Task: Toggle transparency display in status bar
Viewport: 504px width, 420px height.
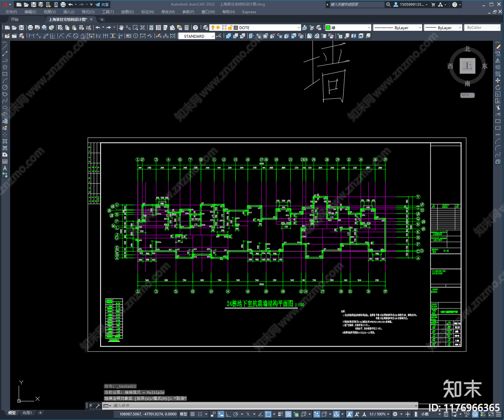Action: tap(288, 414)
